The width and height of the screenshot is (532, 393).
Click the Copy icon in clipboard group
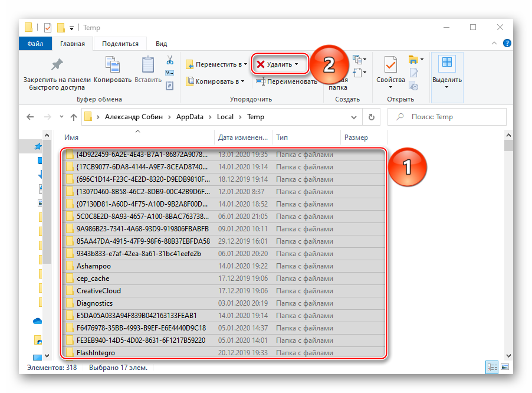tap(112, 66)
